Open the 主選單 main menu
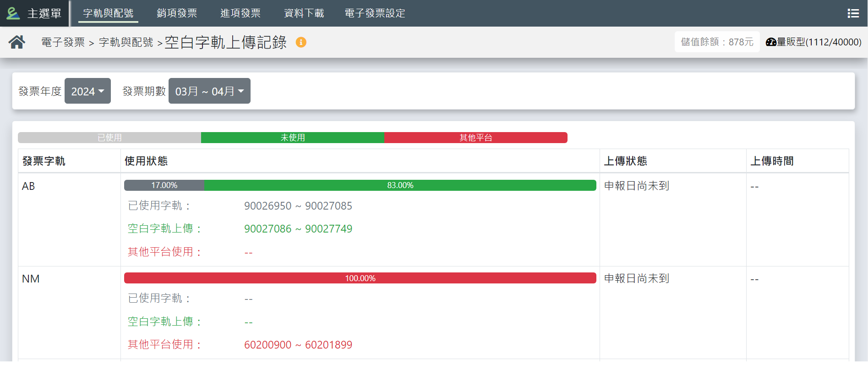868x377 pixels. coord(44,13)
